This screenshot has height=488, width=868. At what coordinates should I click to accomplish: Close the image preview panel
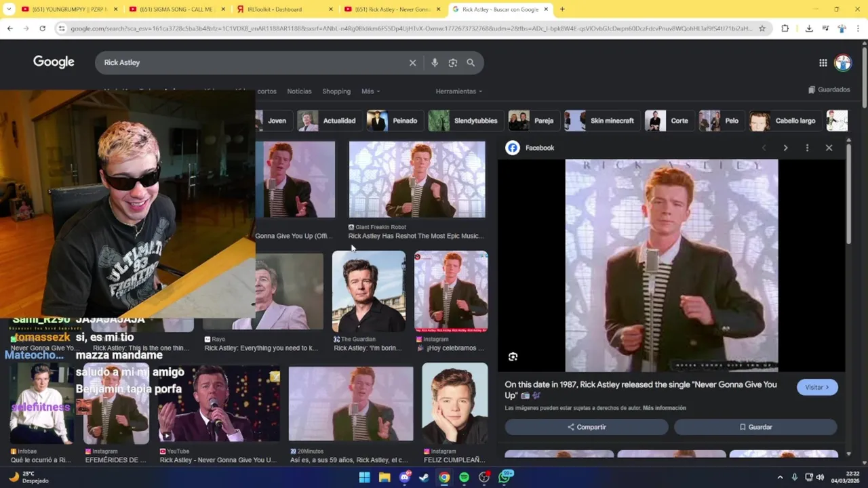829,148
